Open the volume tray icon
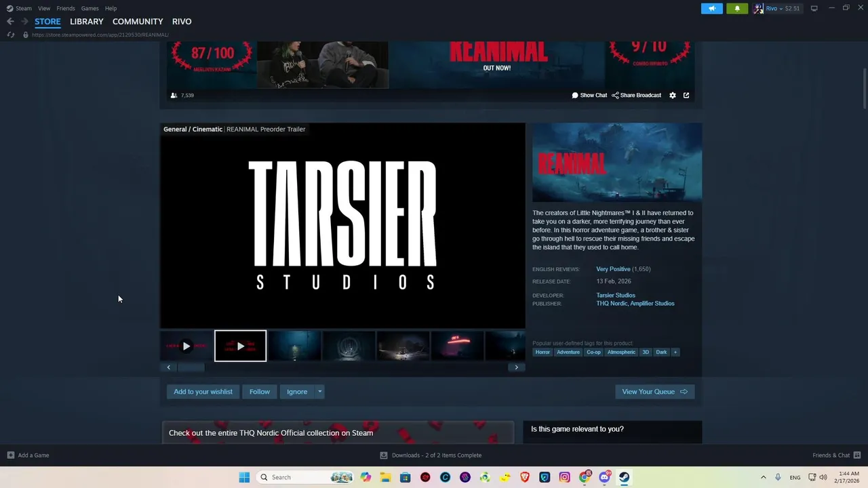The height and width of the screenshot is (488, 868). (823, 477)
